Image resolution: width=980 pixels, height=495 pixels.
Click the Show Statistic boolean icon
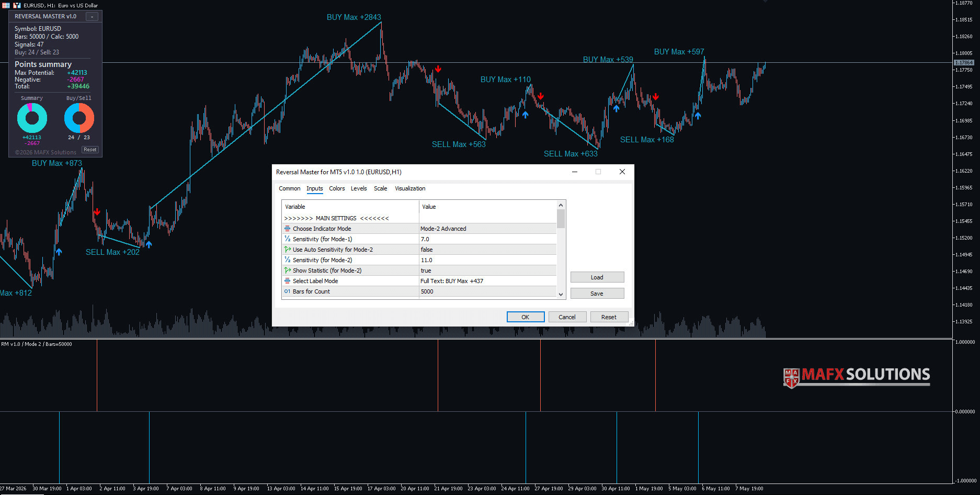pyautogui.click(x=287, y=271)
